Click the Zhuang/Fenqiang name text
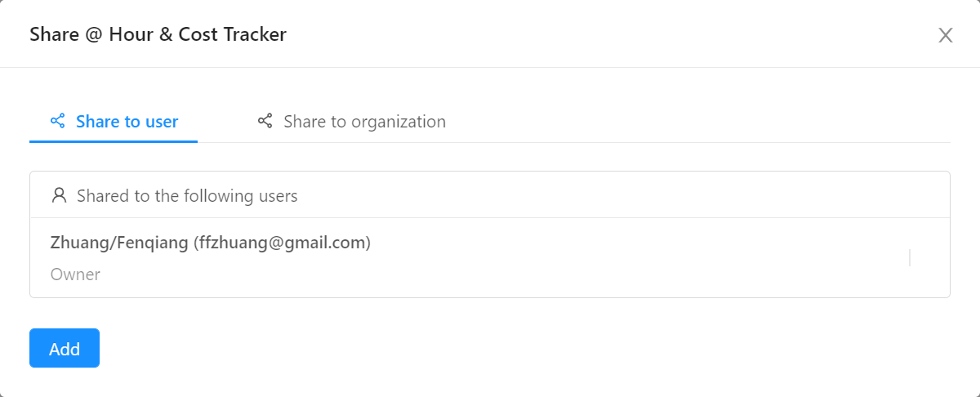Screen dimensions: 980x397 tap(119, 243)
